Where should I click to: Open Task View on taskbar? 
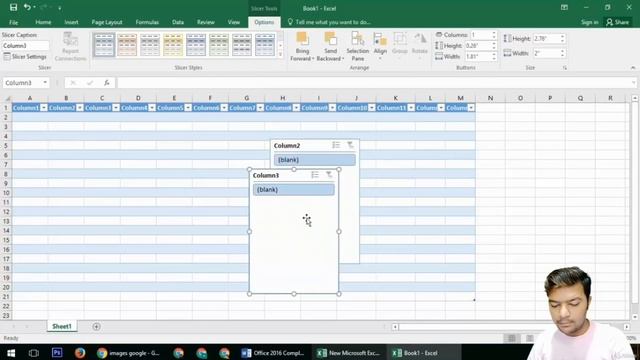click(x=33, y=353)
